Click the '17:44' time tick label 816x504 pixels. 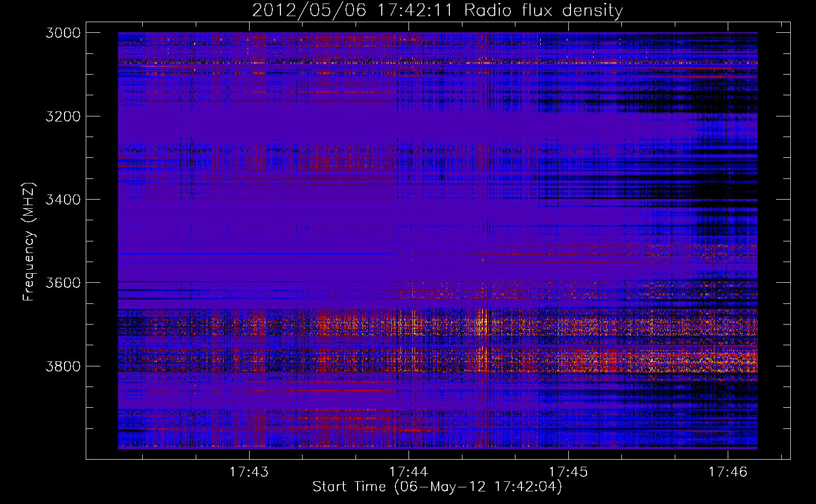[409, 472]
